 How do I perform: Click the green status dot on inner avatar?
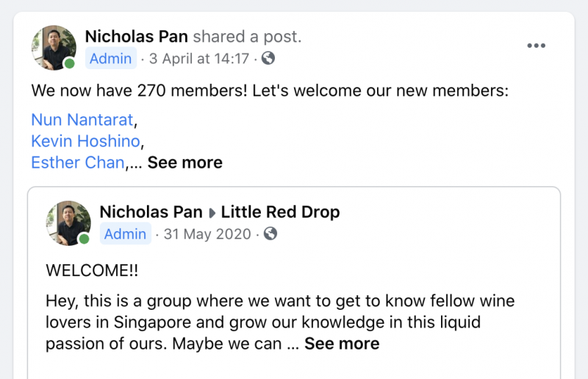point(84,239)
